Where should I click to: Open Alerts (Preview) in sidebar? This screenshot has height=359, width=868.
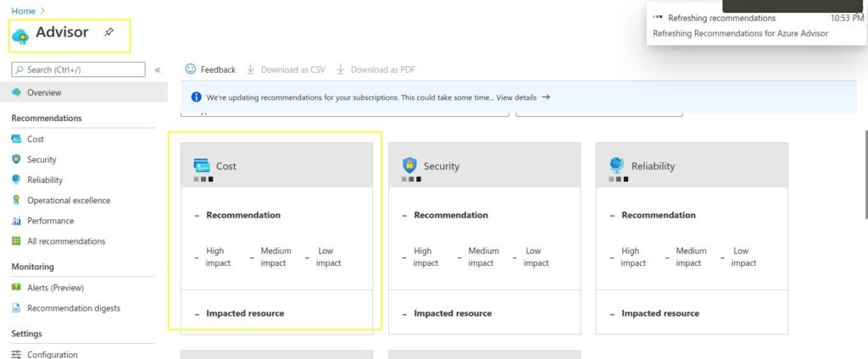pyautogui.click(x=55, y=288)
